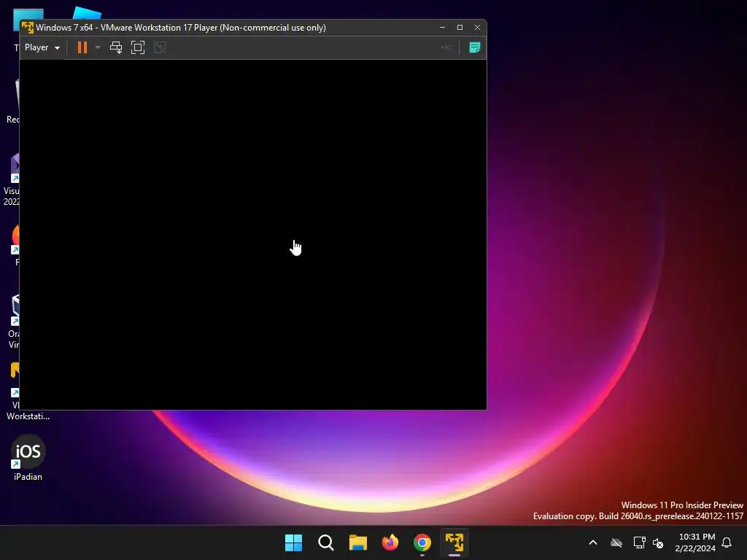The width and height of the screenshot is (747, 560).
Task: Show hidden system tray icons
Action: click(x=593, y=542)
